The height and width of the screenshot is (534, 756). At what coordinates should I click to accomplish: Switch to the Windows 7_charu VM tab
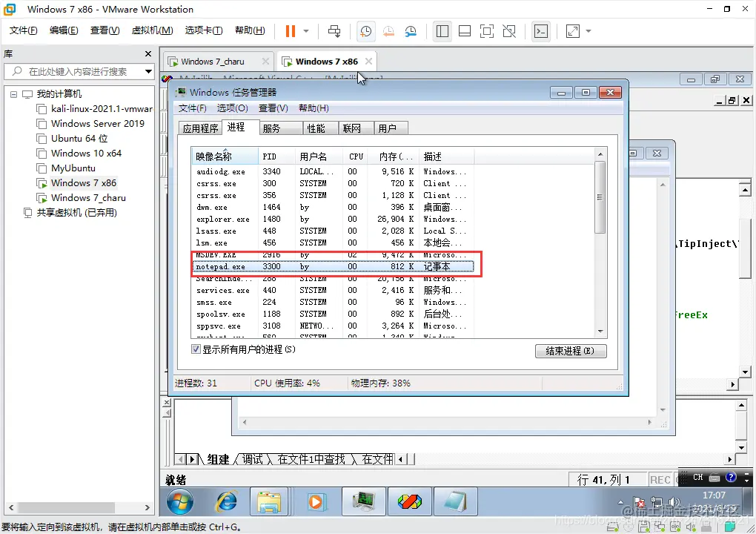pos(212,62)
